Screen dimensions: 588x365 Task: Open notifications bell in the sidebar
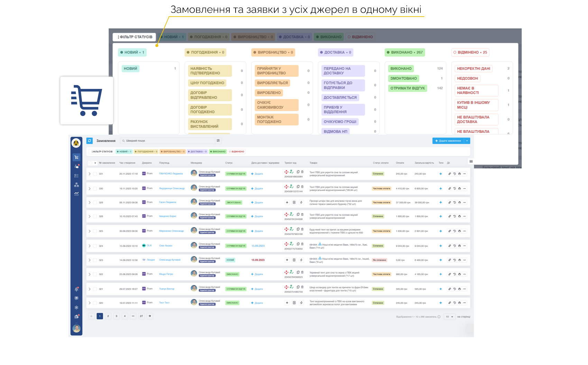pos(76,289)
